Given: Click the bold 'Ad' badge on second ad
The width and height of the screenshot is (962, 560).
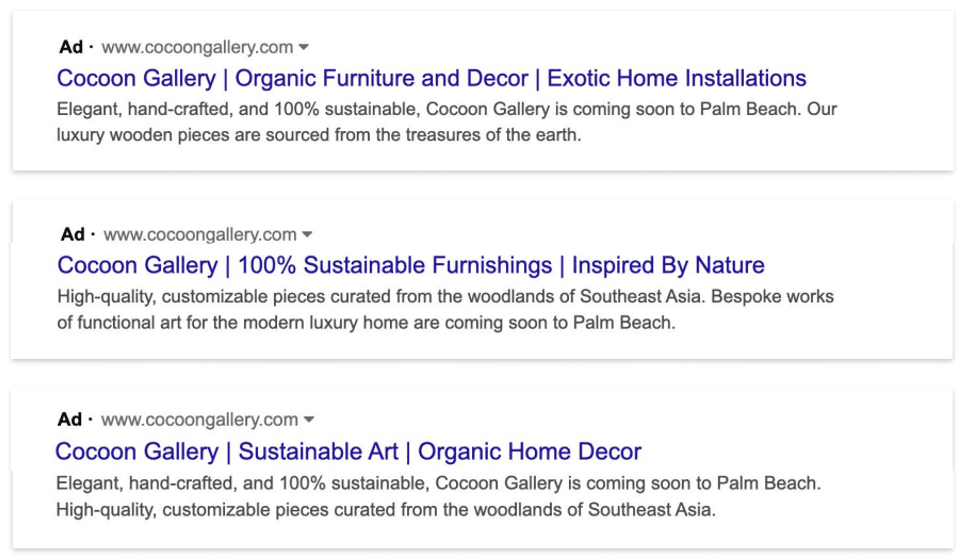Looking at the screenshot, I should click(x=73, y=234).
